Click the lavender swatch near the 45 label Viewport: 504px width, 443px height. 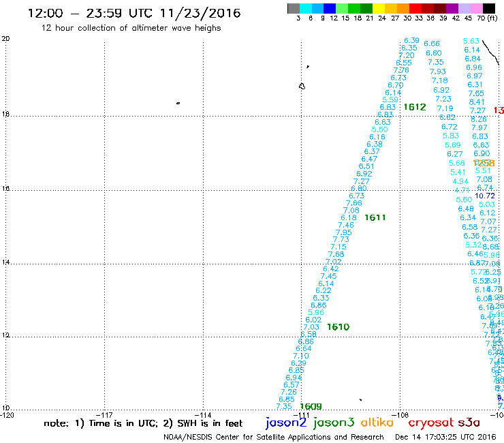click(x=464, y=8)
